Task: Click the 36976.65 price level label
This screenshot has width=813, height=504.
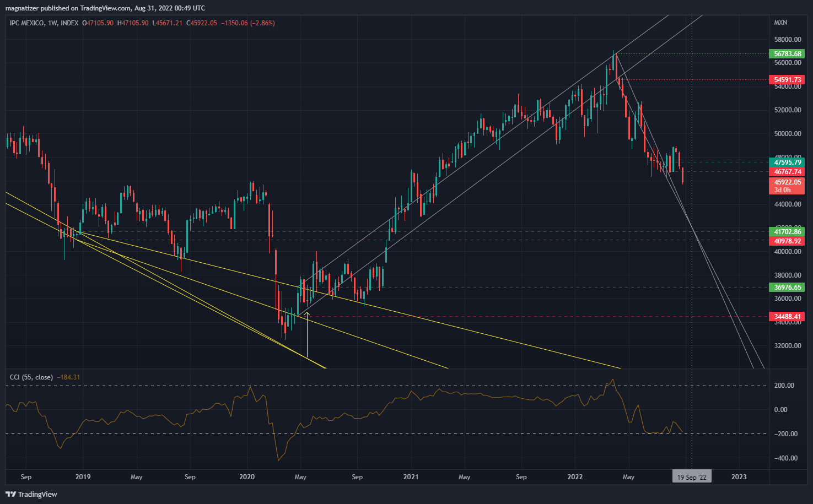Action: click(787, 288)
